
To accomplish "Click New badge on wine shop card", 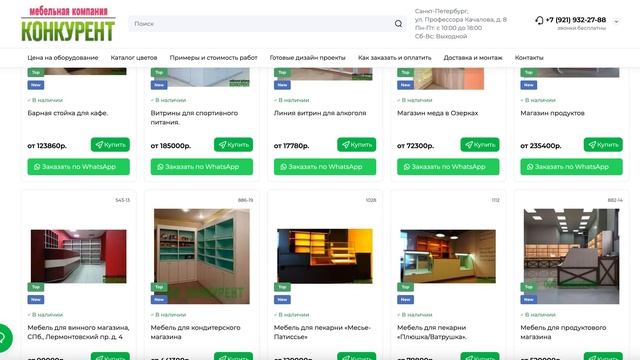I will (36, 300).
